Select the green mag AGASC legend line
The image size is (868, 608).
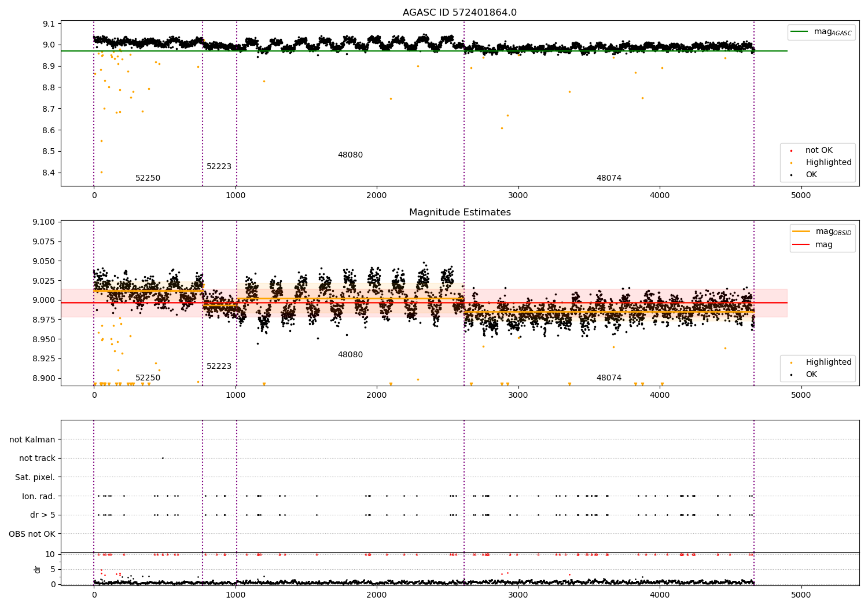tap(799, 32)
